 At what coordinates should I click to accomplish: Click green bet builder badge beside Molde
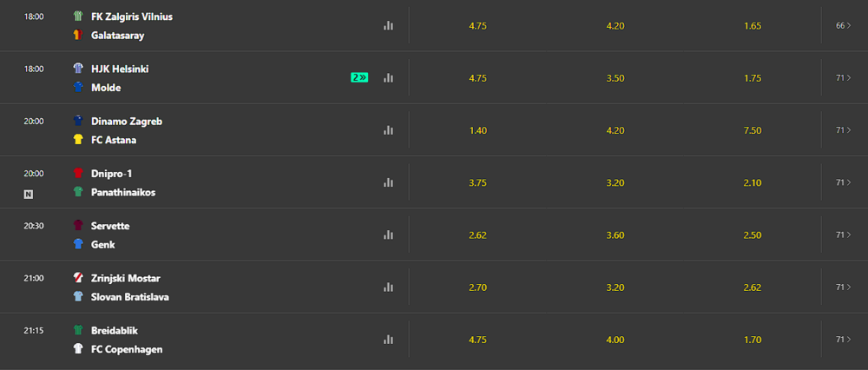click(x=359, y=77)
